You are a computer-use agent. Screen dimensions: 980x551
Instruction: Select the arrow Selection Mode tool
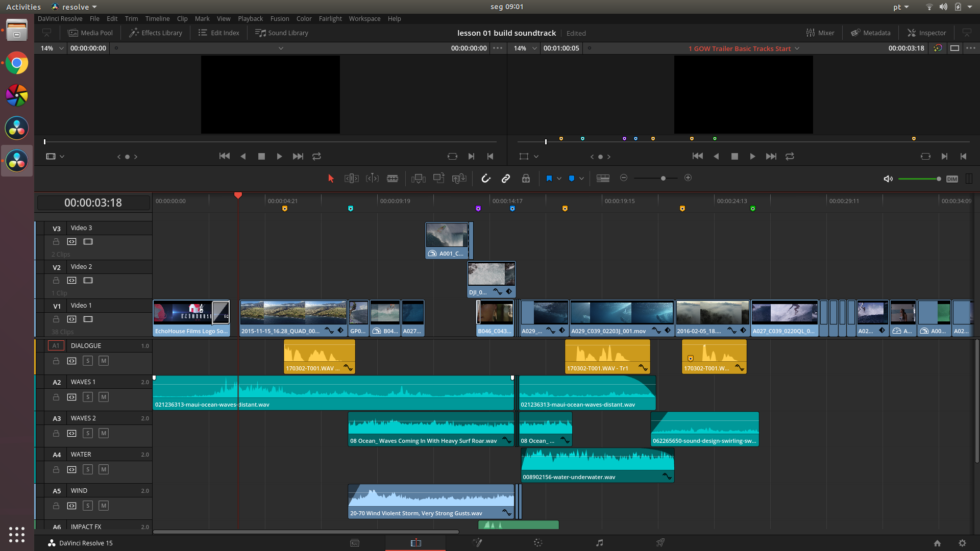[x=331, y=178]
